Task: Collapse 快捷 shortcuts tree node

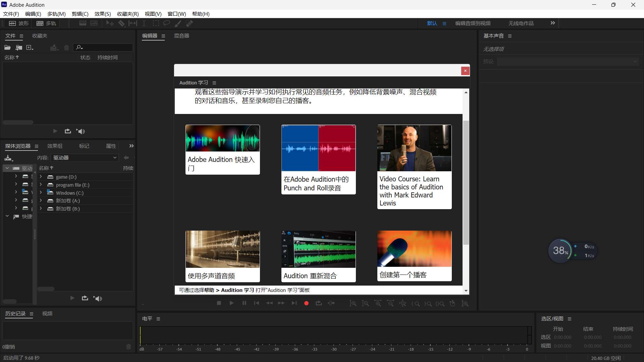Action: click(7, 216)
